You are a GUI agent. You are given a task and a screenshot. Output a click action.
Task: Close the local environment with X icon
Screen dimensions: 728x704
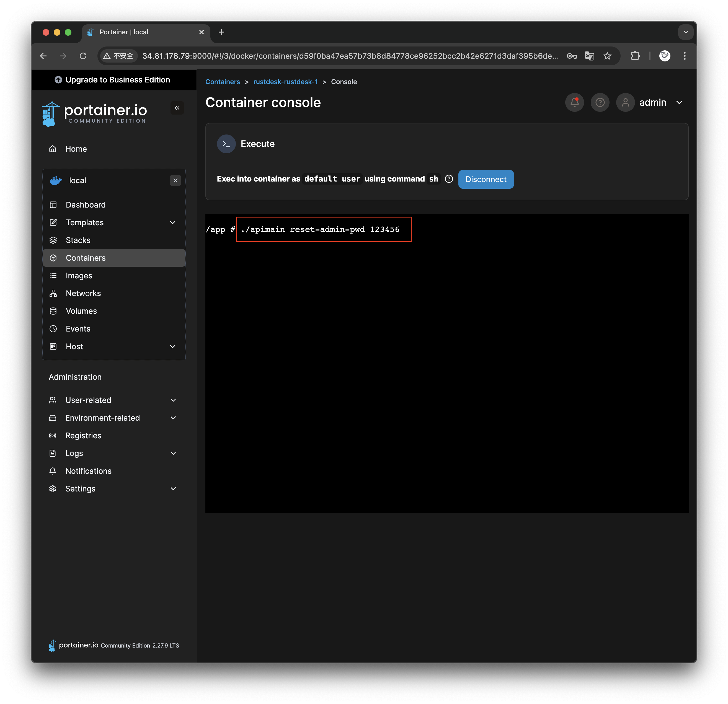175,180
